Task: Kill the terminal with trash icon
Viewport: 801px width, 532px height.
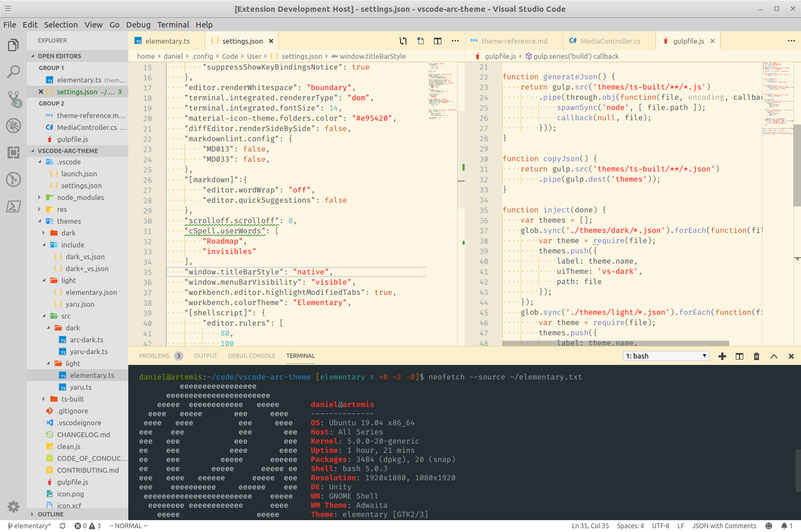Action: 756,356
